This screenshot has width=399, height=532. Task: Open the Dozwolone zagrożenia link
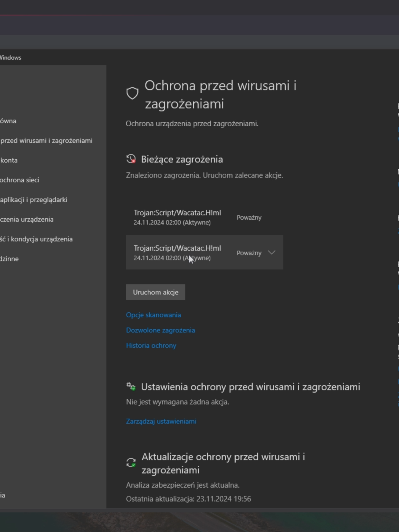160,330
